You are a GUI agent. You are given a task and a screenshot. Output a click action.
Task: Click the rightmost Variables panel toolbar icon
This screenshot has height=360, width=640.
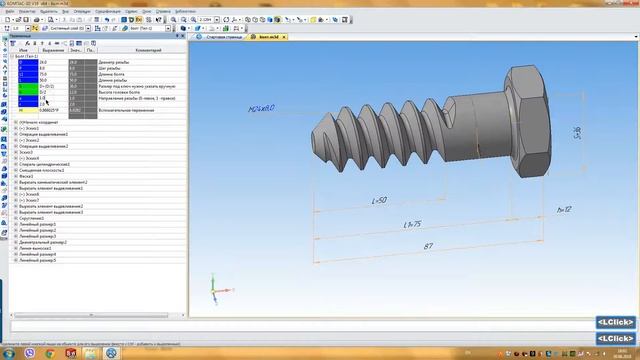(93, 43)
